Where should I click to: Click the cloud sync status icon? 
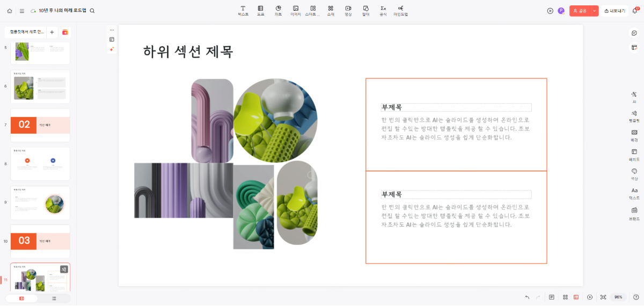click(33, 11)
